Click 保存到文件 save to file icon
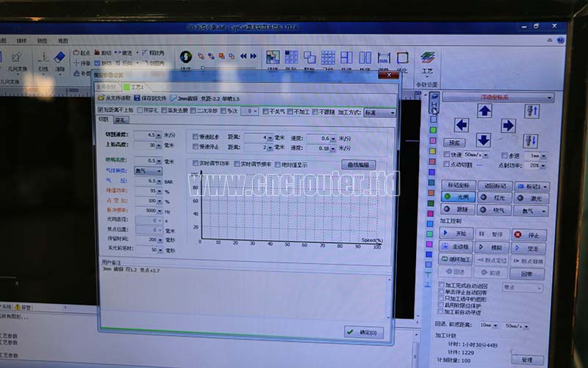The image size is (588, 368). click(x=150, y=98)
